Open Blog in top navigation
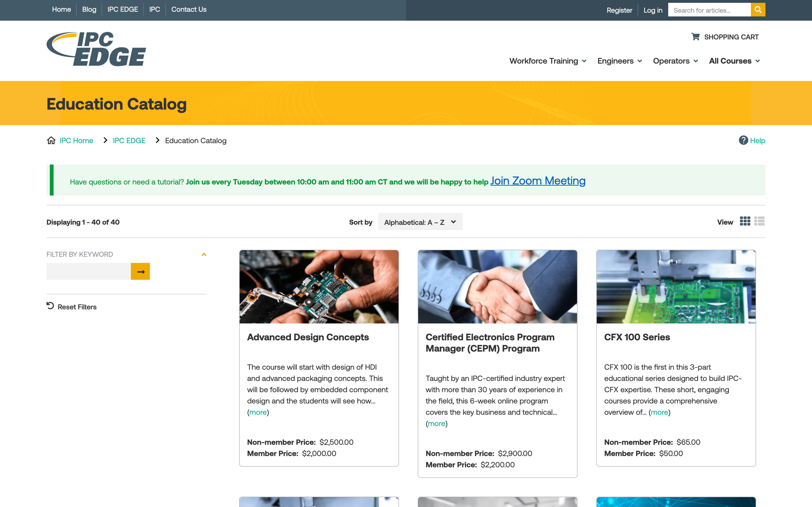Viewport: 812px width, 507px height. pos(89,9)
